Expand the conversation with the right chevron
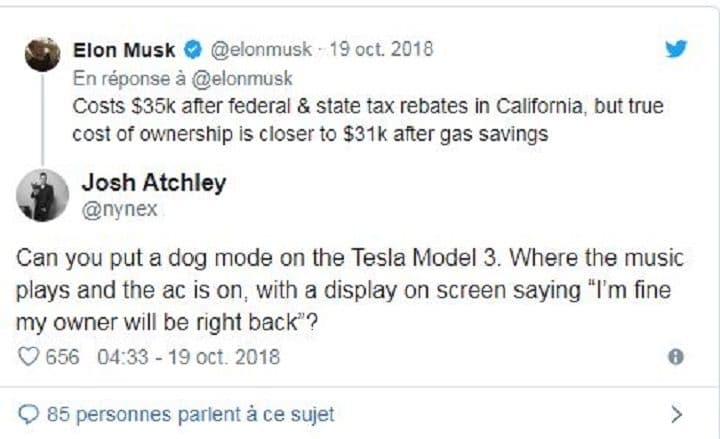Viewport: 720px width, 439px height. [x=676, y=412]
